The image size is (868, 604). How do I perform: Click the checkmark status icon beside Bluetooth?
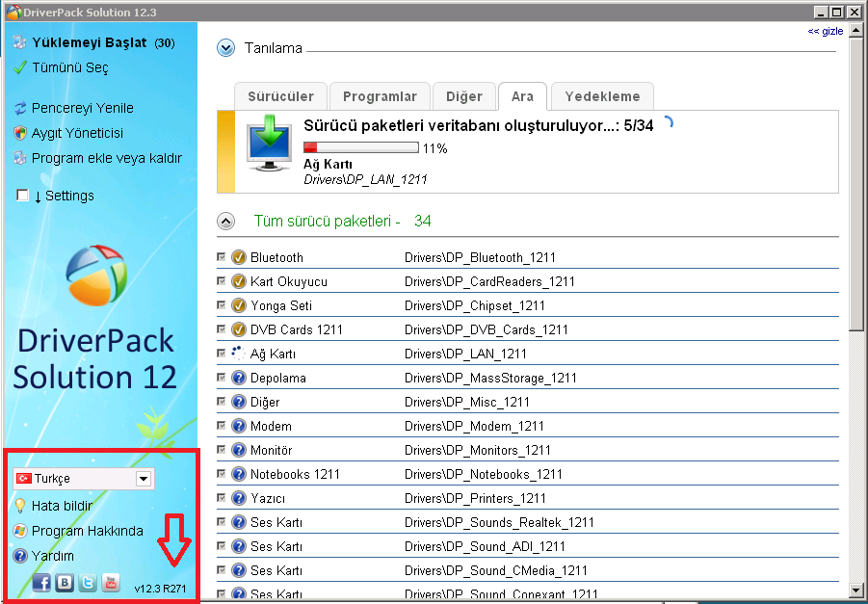click(239, 257)
